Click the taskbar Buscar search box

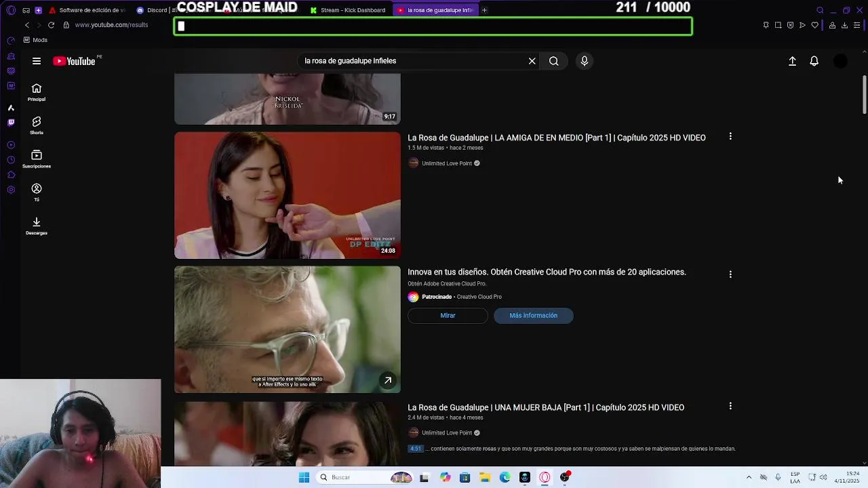click(x=366, y=477)
